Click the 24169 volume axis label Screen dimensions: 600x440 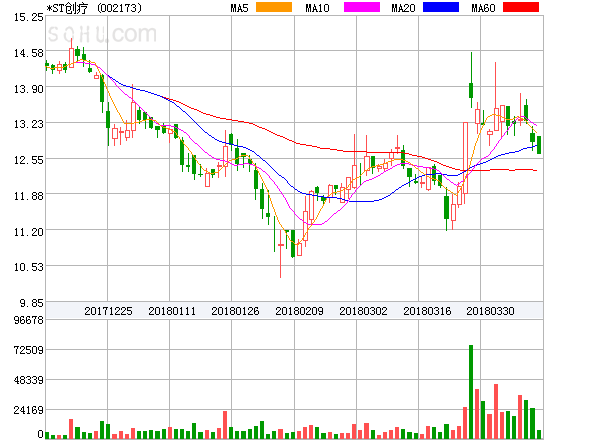(29, 410)
